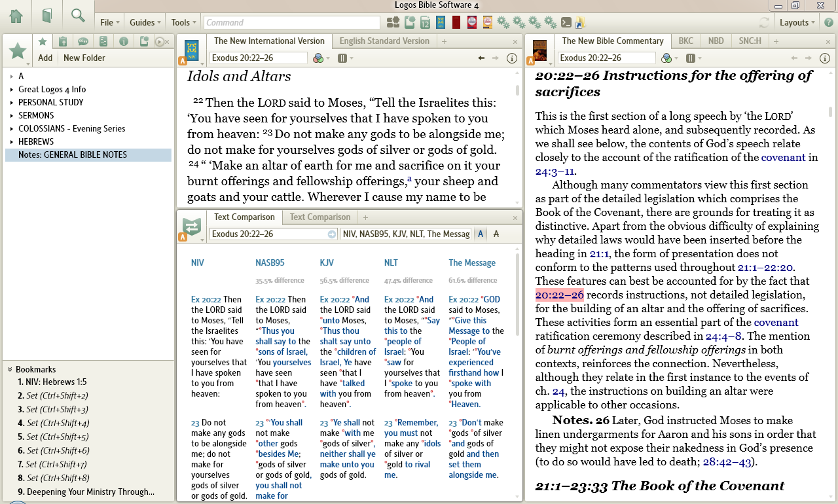This screenshot has height=504, width=838.
Task: Open bookmark 1 NIV: Hebrews 1:5
Action: (52, 382)
